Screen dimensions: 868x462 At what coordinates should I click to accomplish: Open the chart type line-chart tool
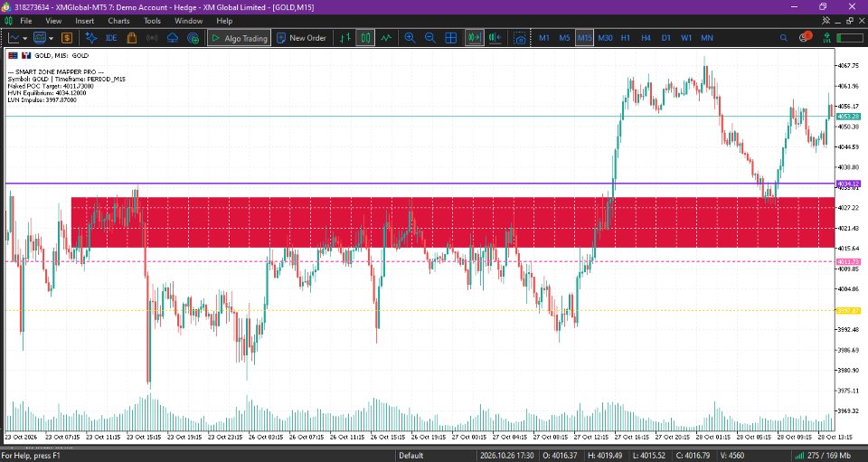(x=14, y=38)
